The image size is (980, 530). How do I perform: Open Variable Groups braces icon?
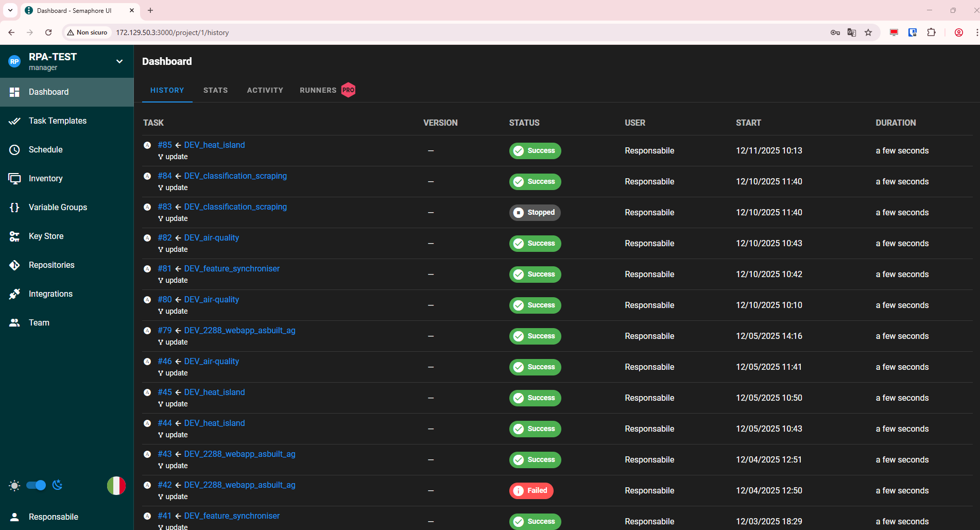click(x=14, y=208)
